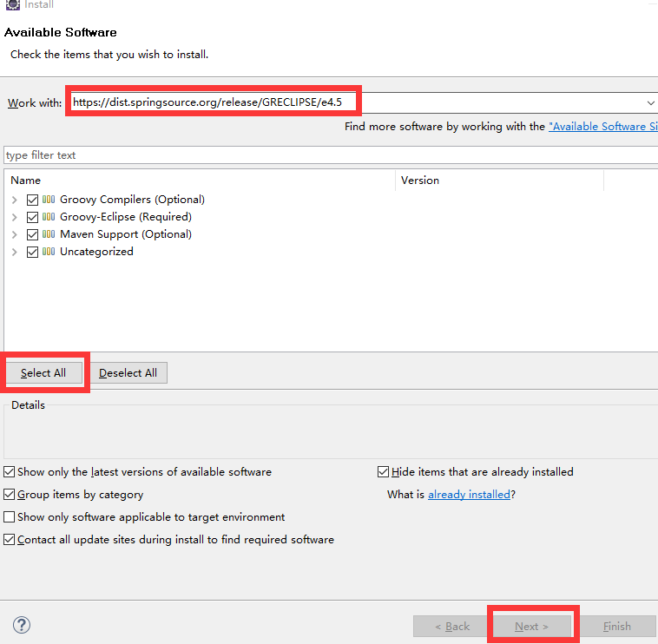Select Groovy Compilers (Optional) row text
This screenshot has height=644, width=658.
click(x=132, y=200)
